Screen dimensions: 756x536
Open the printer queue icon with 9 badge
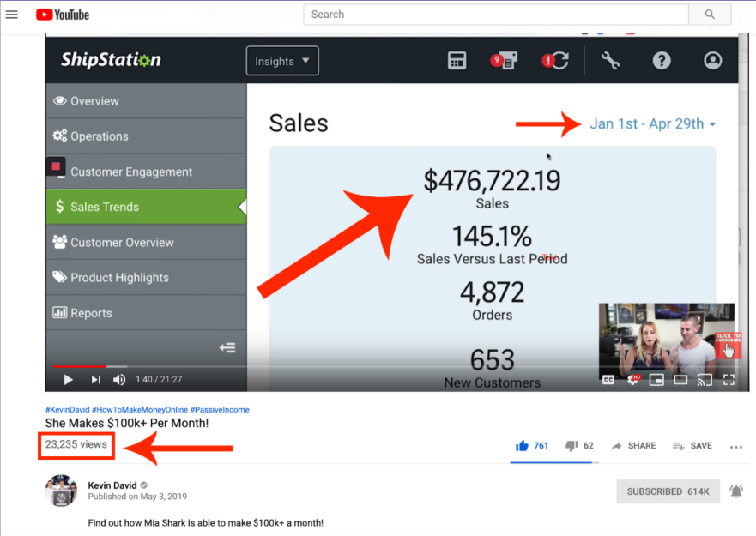click(x=504, y=61)
